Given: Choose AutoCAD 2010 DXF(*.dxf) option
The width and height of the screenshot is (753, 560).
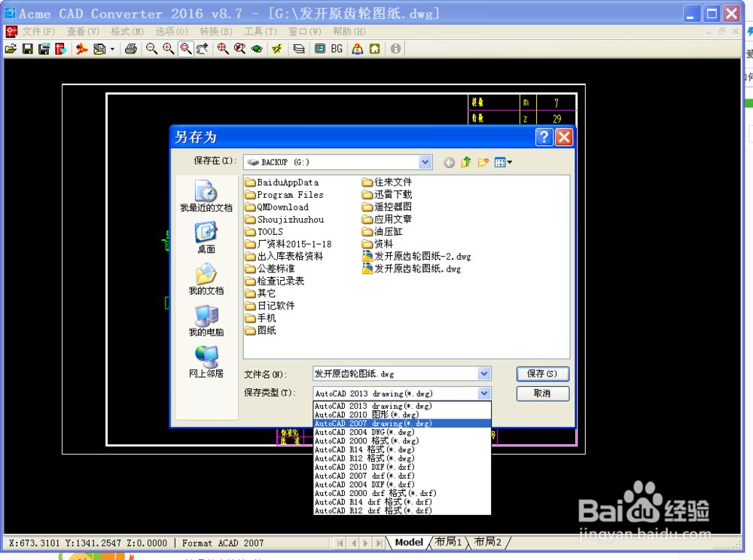Looking at the screenshot, I should coord(402,467).
